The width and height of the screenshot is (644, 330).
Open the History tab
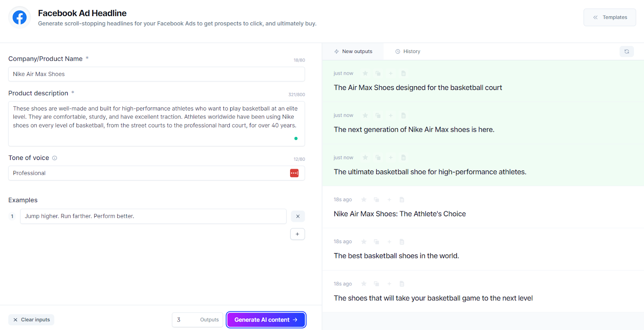coord(408,51)
